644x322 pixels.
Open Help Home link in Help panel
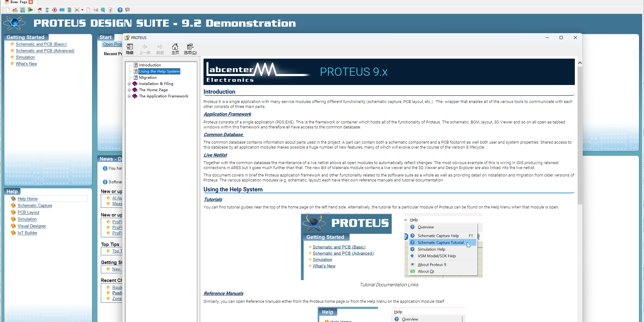tap(28, 199)
